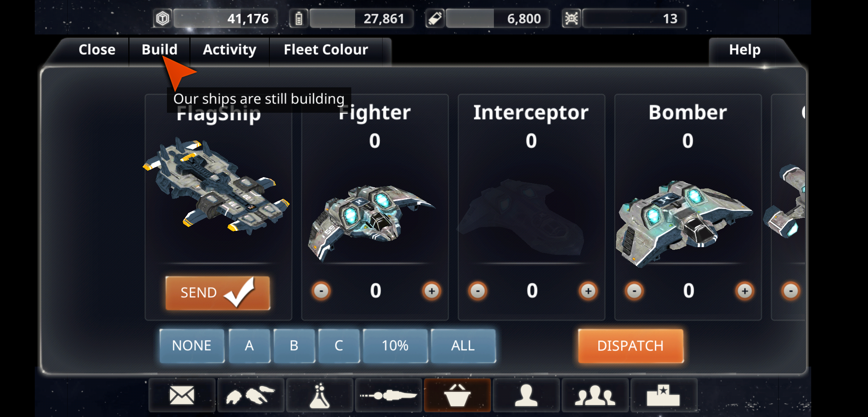Open the research flask icon
Image resolution: width=868 pixels, height=417 pixels.
[x=320, y=395]
